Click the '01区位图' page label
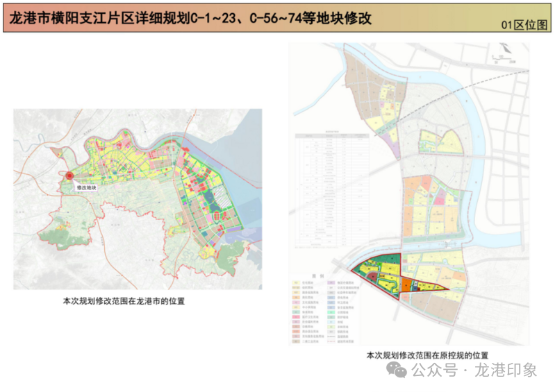Viewport: 555px width, 392px height. (524, 25)
